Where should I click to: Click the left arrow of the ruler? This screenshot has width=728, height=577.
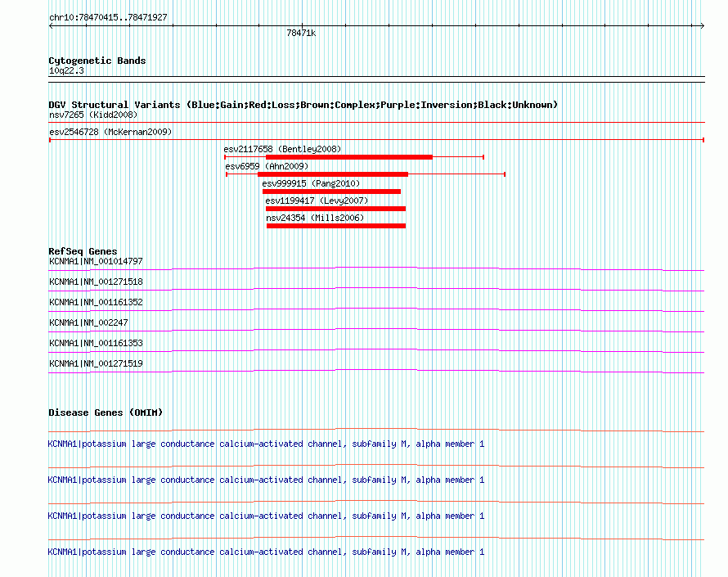[51, 26]
